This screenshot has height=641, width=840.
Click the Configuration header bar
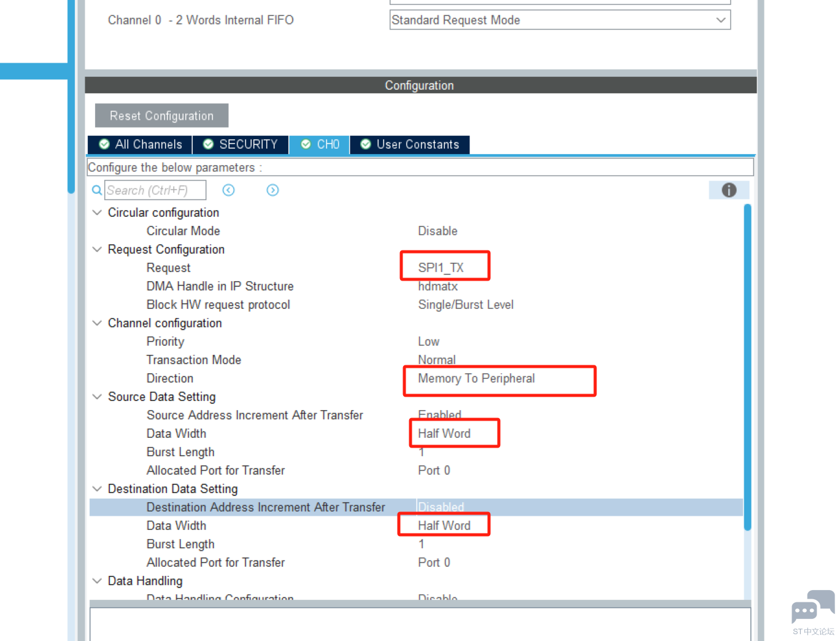coord(420,85)
